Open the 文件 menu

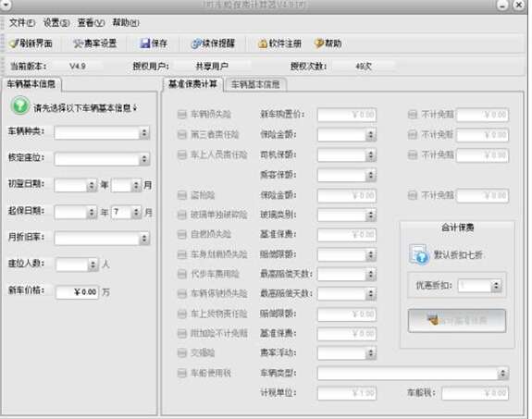(x=21, y=23)
